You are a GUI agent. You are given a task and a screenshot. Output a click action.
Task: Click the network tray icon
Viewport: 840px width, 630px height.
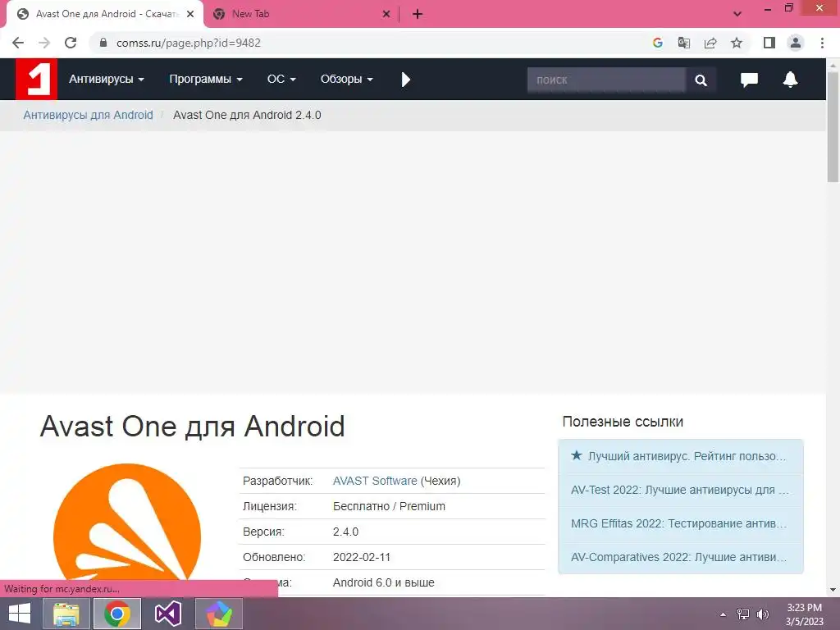743,614
